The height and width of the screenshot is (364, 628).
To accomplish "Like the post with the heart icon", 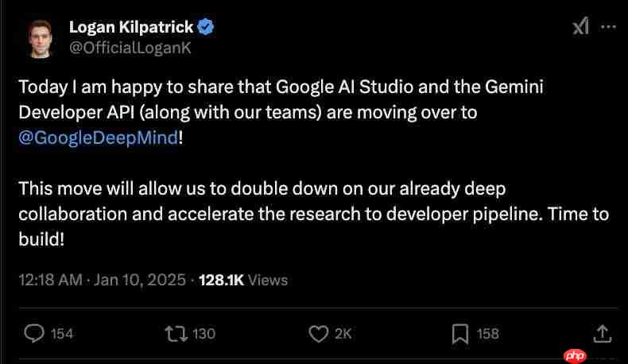I will point(318,333).
